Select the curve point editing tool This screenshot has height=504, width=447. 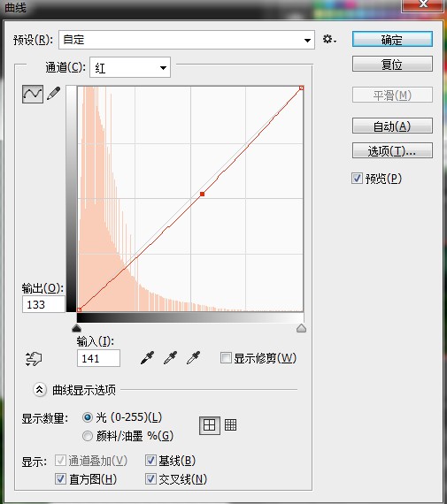(33, 94)
